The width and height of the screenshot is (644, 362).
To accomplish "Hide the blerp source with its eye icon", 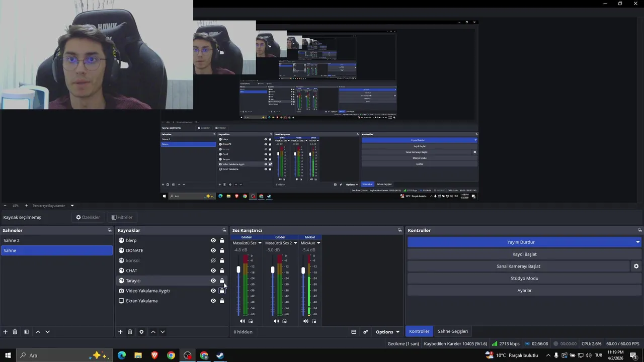I will (213, 240).
